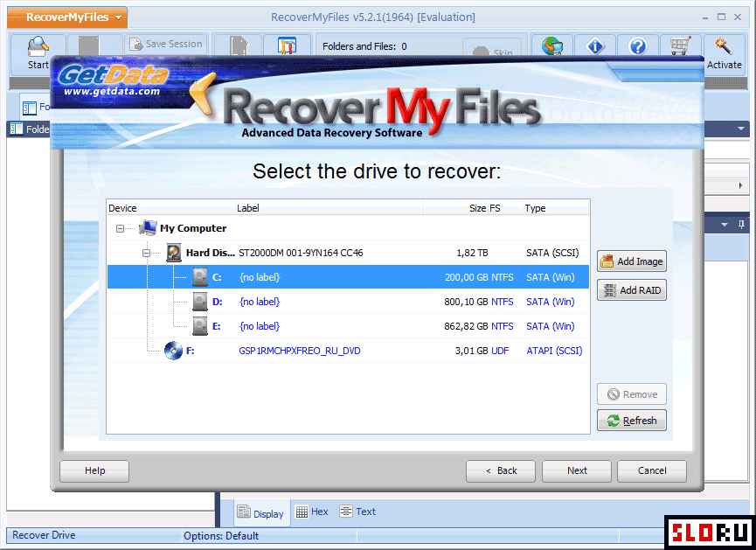Sort by the Type column header
This screenshot has height=550, width=756.
556,208
